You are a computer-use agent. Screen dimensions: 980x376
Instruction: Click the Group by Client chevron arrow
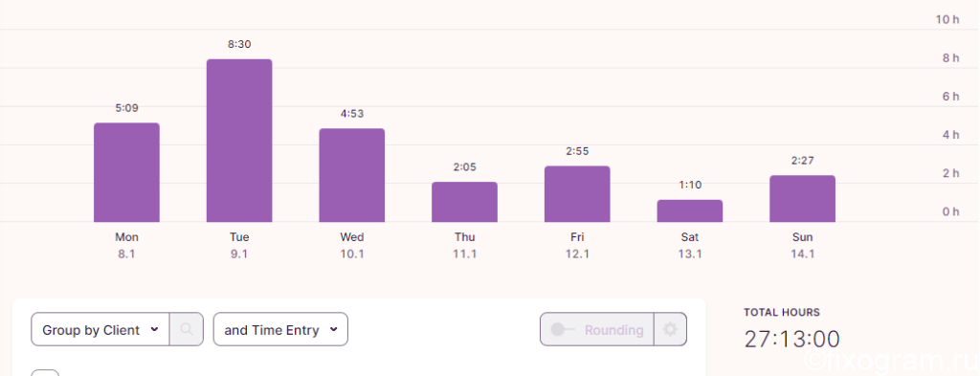pos(154,330)
